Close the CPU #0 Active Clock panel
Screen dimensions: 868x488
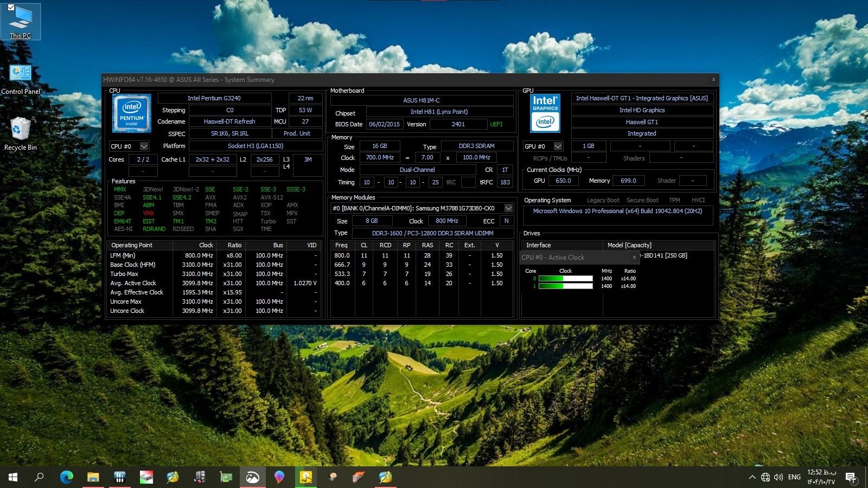click(x=634, y=258)
